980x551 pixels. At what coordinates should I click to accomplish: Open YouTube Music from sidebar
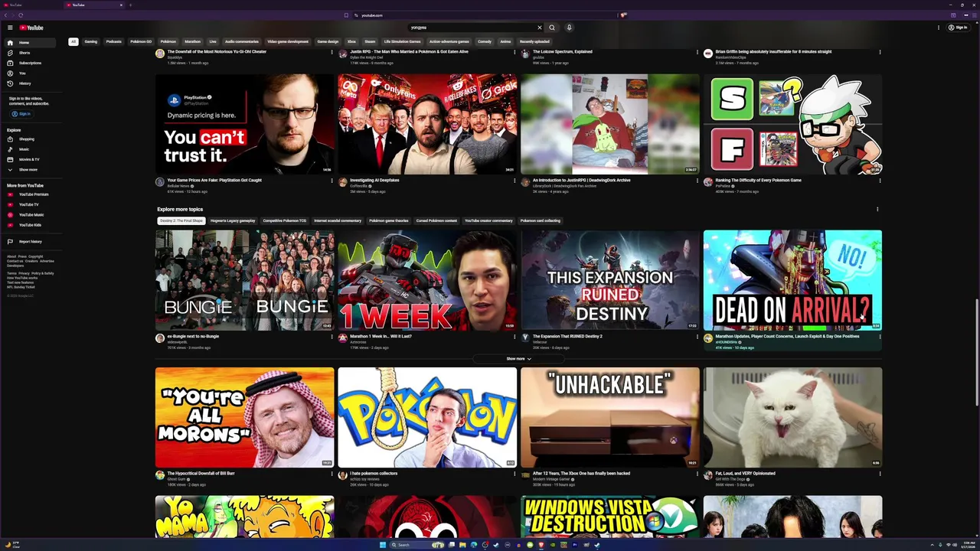click(x=29, y=215)
